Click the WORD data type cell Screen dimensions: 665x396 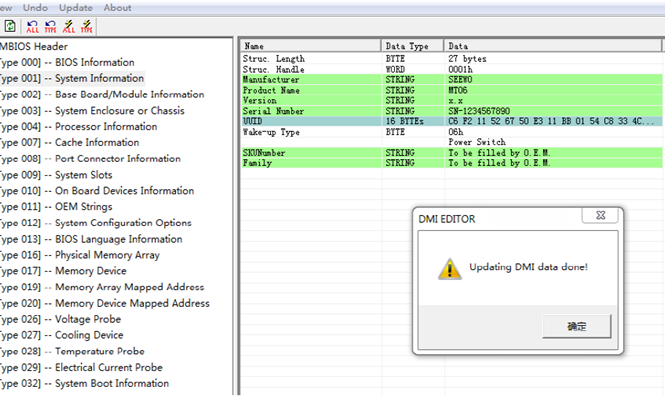(395, 69)
